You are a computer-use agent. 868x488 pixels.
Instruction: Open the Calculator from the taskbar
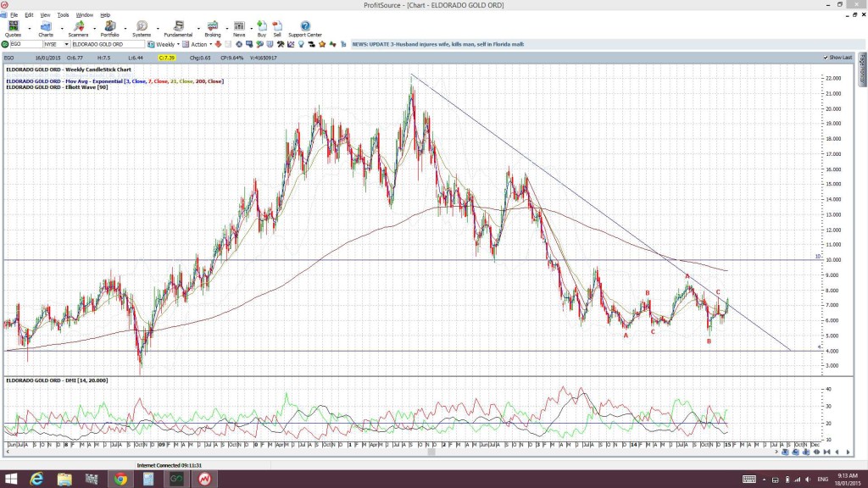click(147, 480)
